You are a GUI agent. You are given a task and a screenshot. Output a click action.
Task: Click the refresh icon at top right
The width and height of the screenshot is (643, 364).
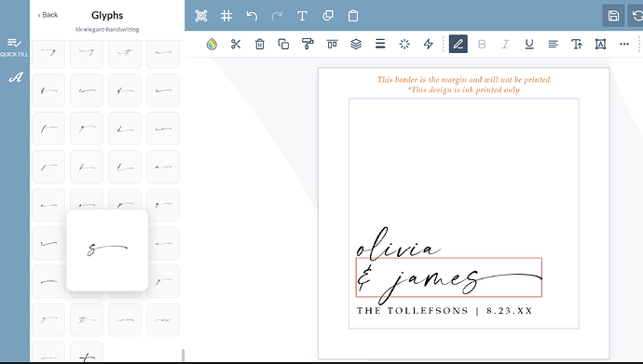636,16
